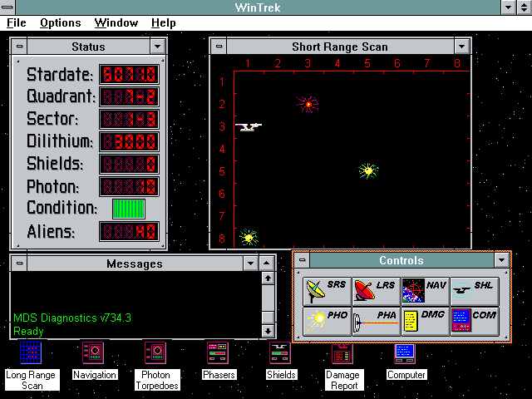The image size is (532, 399).
Task: Restore the minimized Navigation window icon
Action: pos(93,353)
